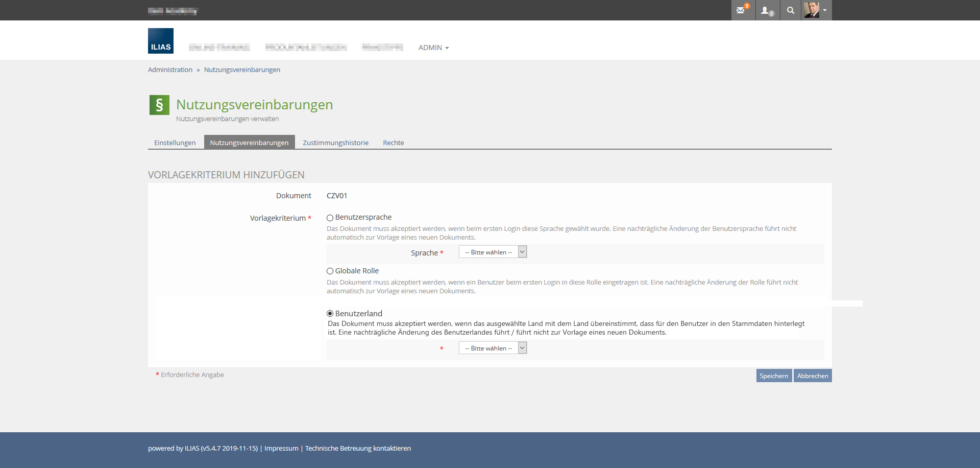Open the Rechte tab
Screen dimensions: 980x468
393,143
